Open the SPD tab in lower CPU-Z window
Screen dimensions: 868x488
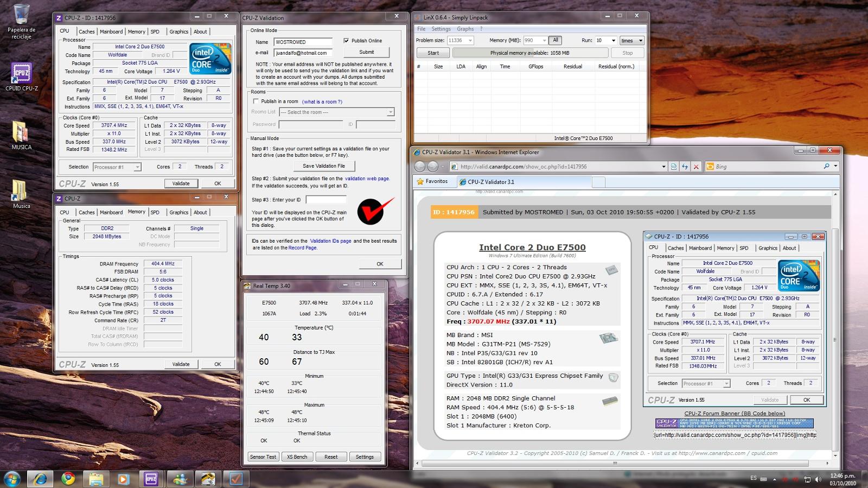pyautogui.click(x=155, y=212)
